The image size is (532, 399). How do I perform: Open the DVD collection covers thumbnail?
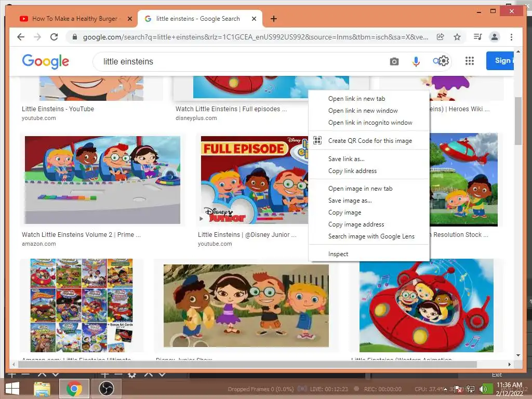82,305
